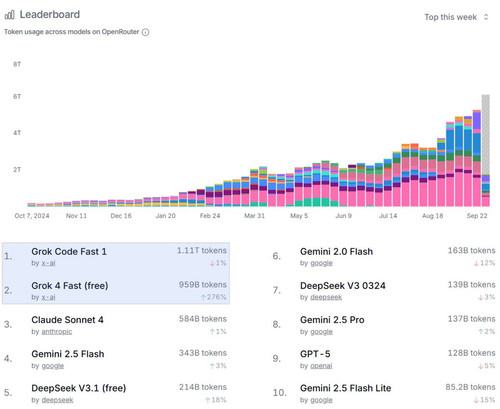Open the Top this week dropdown

tap(456, 17)
